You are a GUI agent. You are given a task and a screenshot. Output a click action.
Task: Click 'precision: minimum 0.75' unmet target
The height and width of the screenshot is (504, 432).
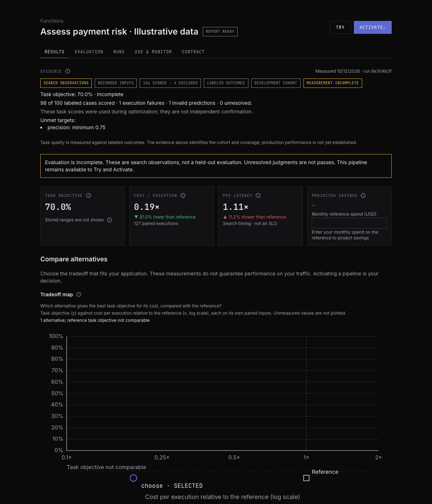[x=76, y=127]
